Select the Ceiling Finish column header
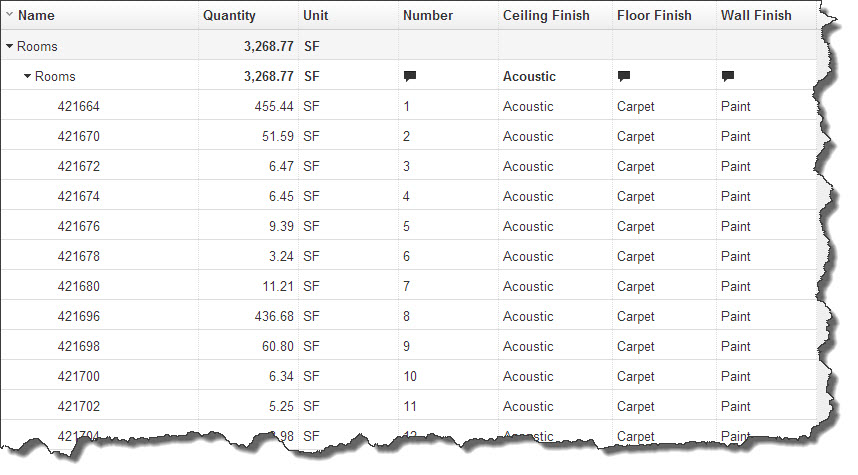The image size is (858, 475). [x=546, y=15]
